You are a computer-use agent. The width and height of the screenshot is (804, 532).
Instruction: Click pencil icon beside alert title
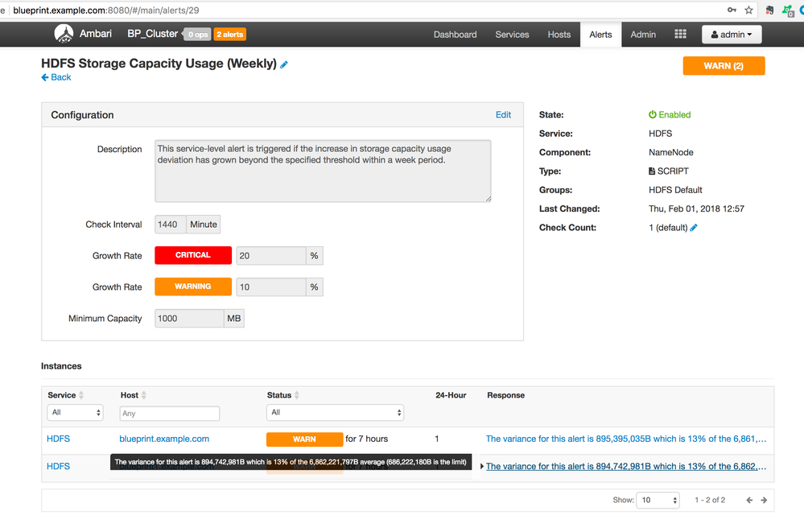coord(284,64)
